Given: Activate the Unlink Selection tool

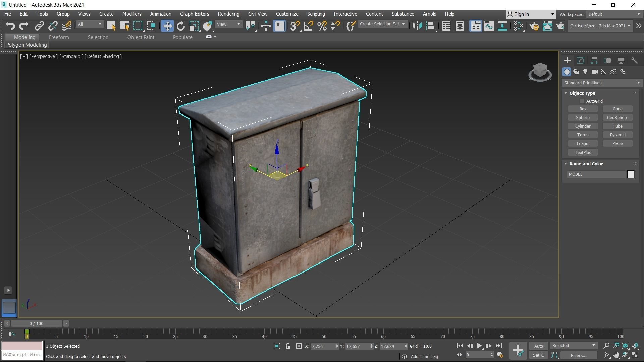Looking at the screenshot, I should [x=53, y=26].
